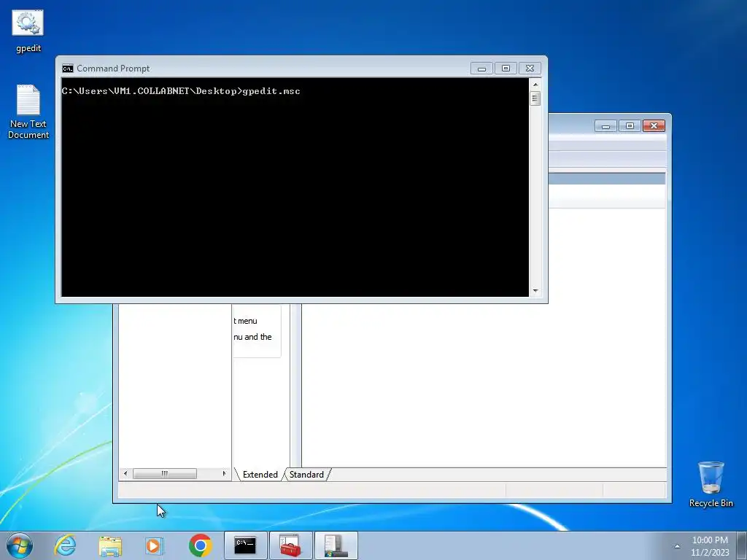
Task: Open the Windows Start menu orb
Action: pyautogui.click(x=20, y=545)
